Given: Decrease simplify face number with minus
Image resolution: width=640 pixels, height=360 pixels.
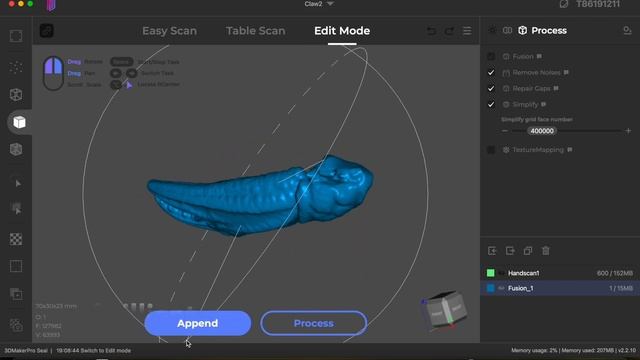Looking at the screenshot, I should 505,131.
